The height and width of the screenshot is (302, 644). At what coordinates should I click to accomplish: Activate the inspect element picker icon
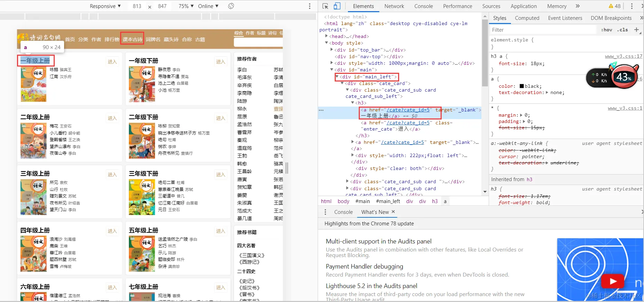325,6
